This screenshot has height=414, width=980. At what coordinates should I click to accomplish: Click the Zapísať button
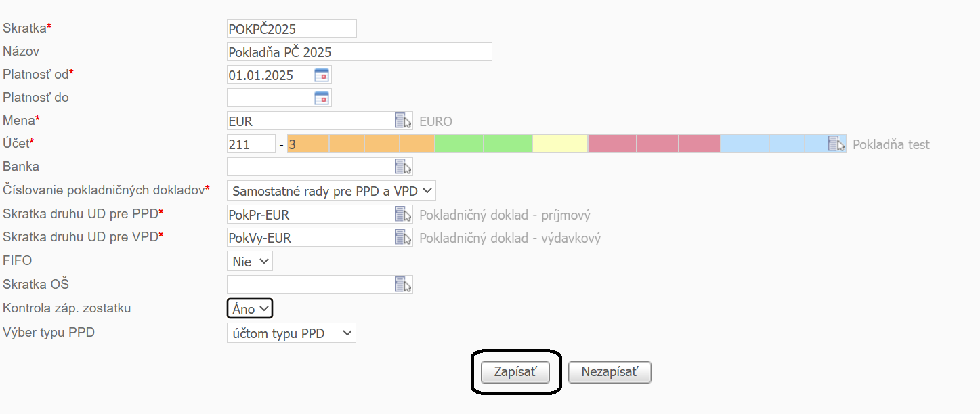tap(515, 371)
